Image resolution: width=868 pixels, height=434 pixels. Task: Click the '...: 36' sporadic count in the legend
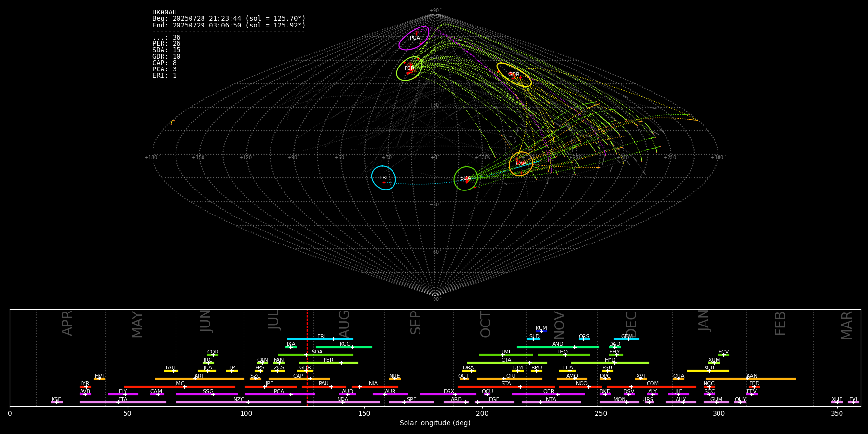click(x=166, y=38)
